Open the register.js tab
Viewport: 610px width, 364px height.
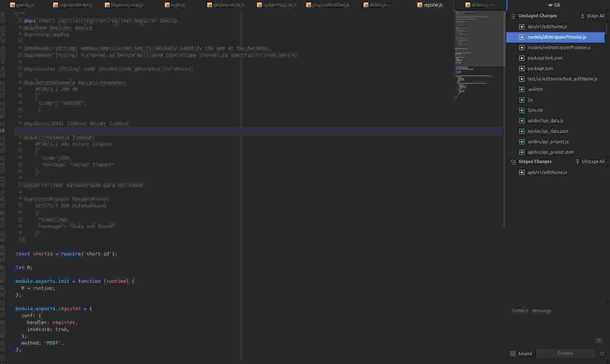pos(430,5)
